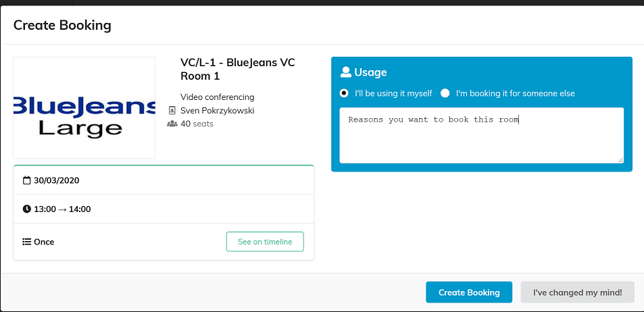Click the text area resize handle
The image size is (644, 312).
(x=620, y=160)
